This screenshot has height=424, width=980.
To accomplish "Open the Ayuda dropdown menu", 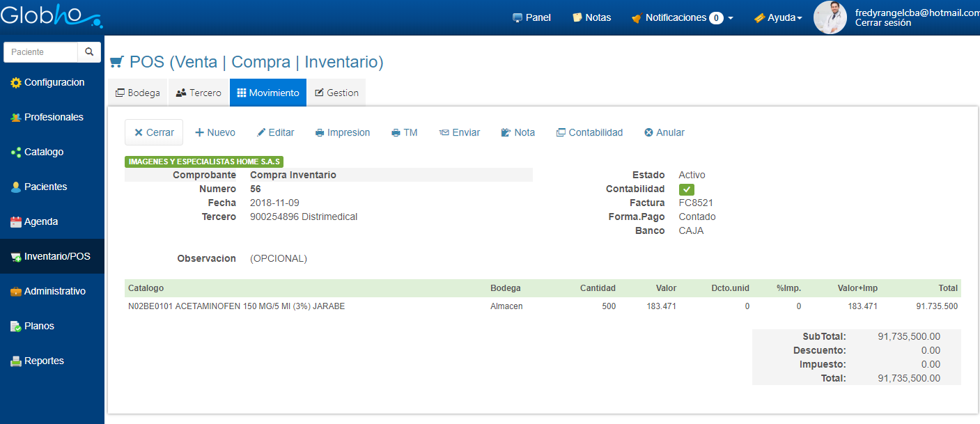I will point(778,17).
